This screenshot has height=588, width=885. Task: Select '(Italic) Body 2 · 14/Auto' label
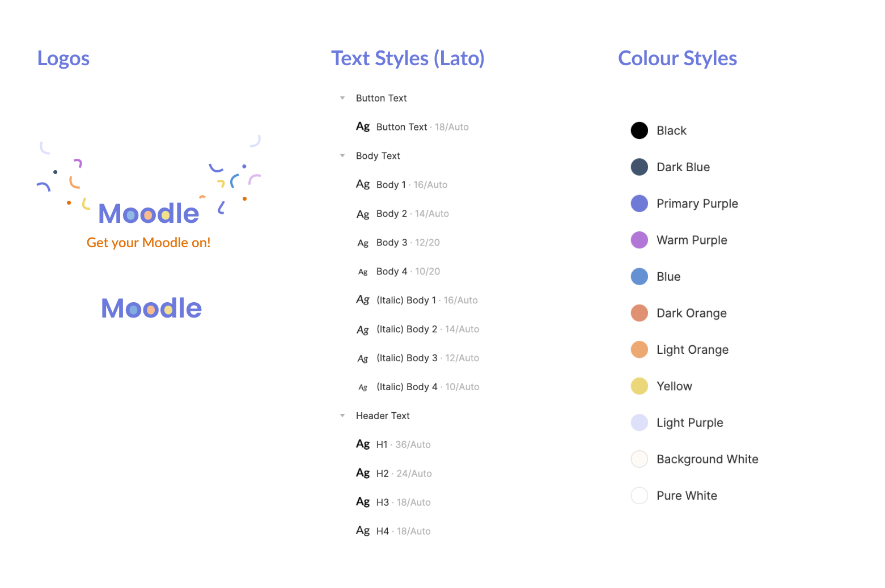pyautogui.click(x=428, y=329)
